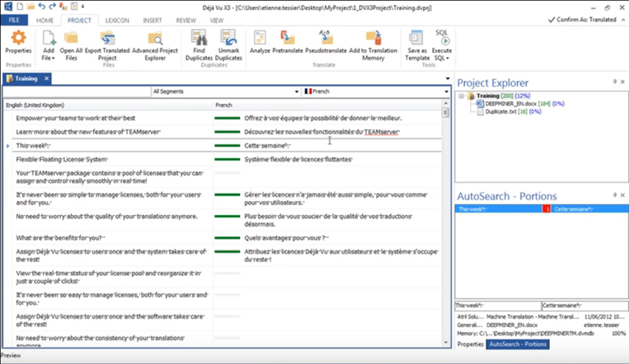This screenshot has height=364, width=629.
Task: Click the Find Duplicates icon
Action: point(199,38)
